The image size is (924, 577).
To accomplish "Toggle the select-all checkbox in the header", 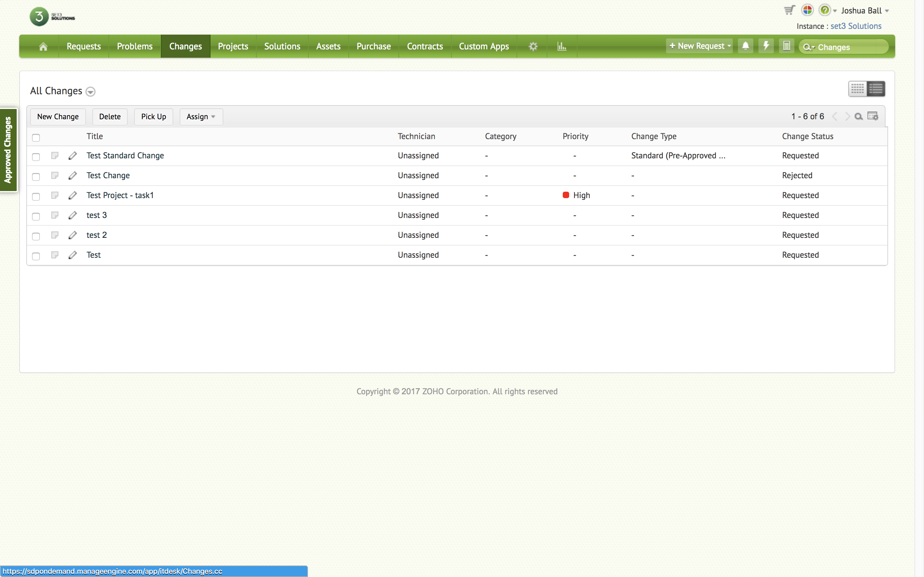I will pos(36,138).
